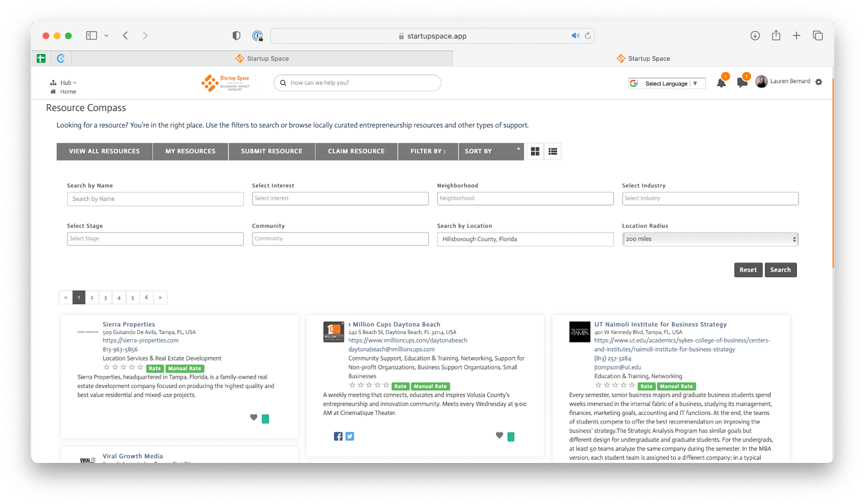Open the Select Interest field
Screen dimensions: 865x504
[x=340, y=198]
